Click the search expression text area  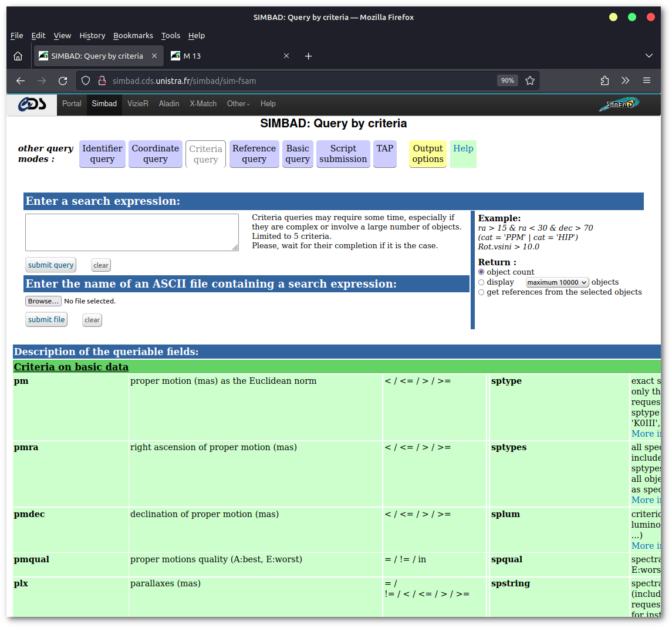point(132,232)
